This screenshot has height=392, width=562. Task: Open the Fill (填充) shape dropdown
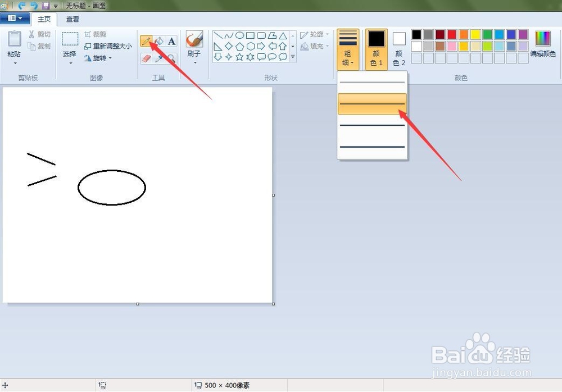315,46
